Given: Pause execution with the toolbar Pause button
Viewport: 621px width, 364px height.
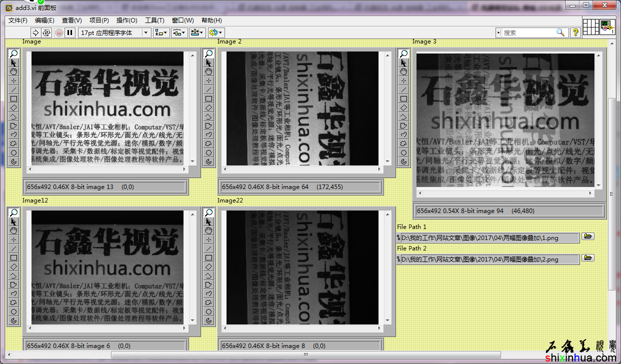Looking at the screenshot, I should 70,32.
